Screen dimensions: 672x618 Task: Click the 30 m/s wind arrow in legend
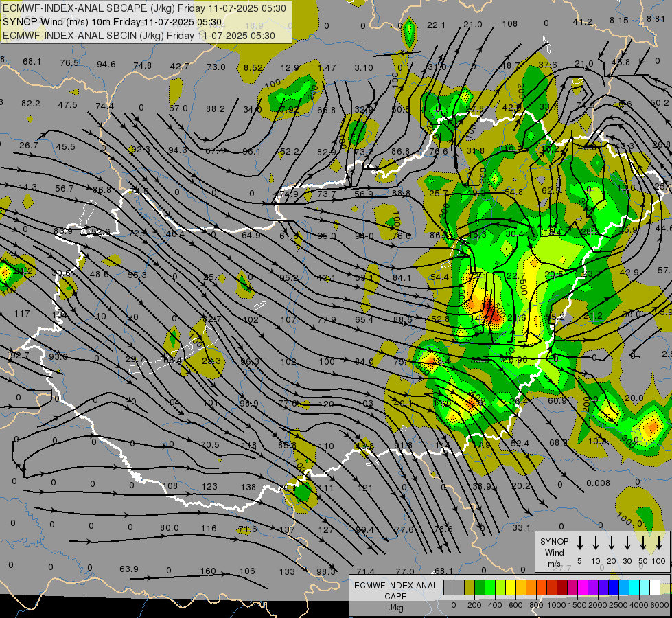click(x=627, y=542)
